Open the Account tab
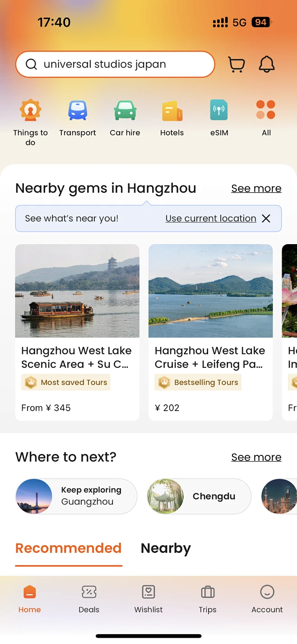297x644 pixels. [x=267, y=599]
